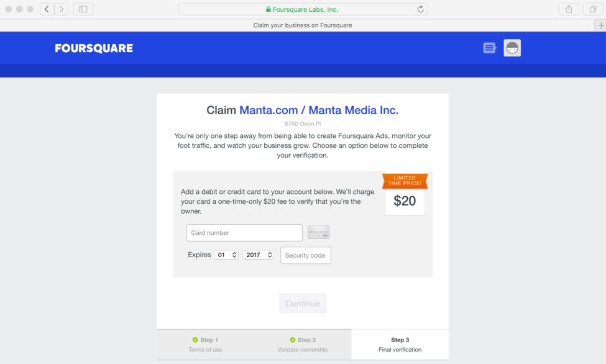Open the user profile avatar
Screen dimensions: 606x364
tap(512, 48)
